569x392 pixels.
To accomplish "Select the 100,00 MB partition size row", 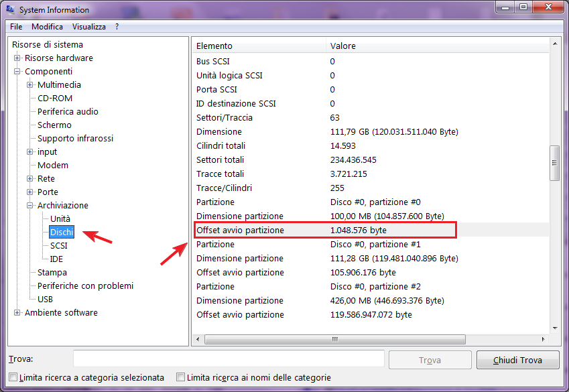I will [371, 216].
